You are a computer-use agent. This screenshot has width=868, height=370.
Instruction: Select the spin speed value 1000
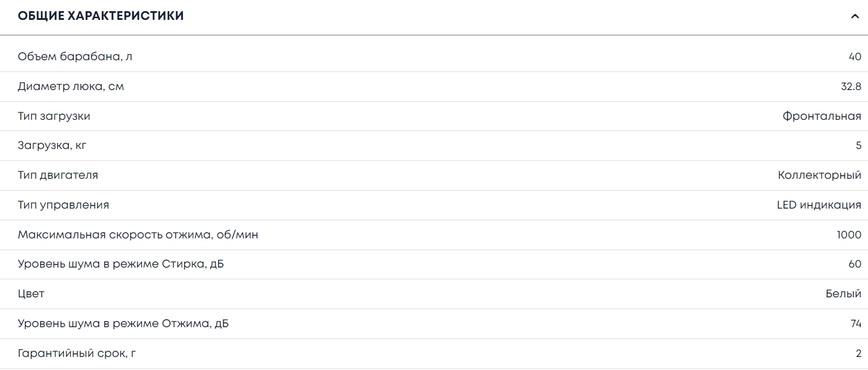(x=849, y=235)
